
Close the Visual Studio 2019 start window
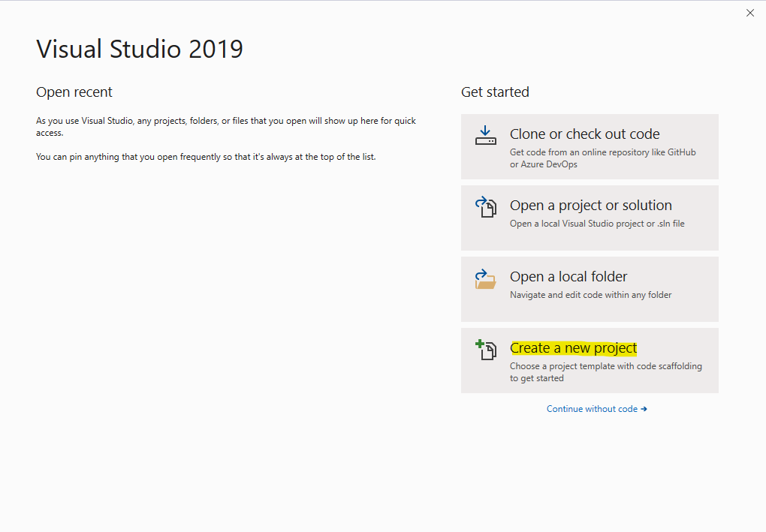click(x=750, y=14)
